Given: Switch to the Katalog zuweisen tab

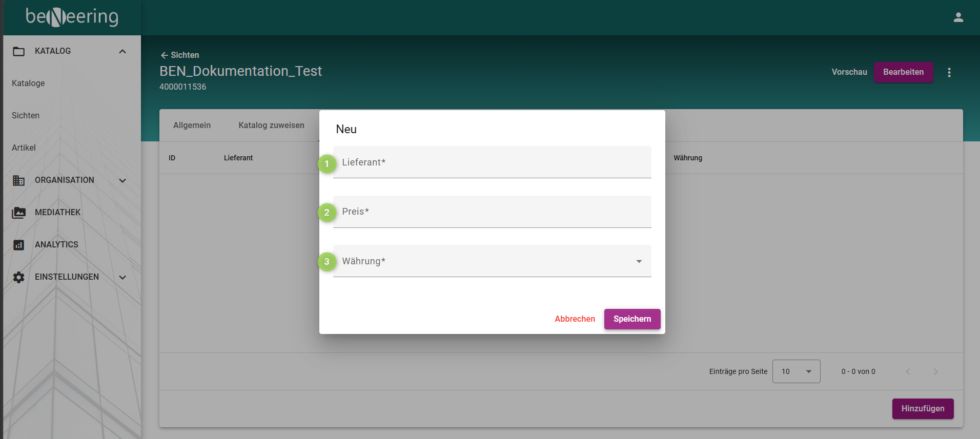Looking at the screenshot, I should 271,126.
